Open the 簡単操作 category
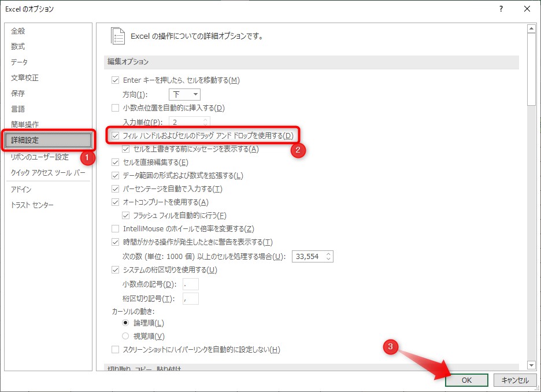Viewport: 541px width, 392px height. pyautogui.click(x=25, y=124)
